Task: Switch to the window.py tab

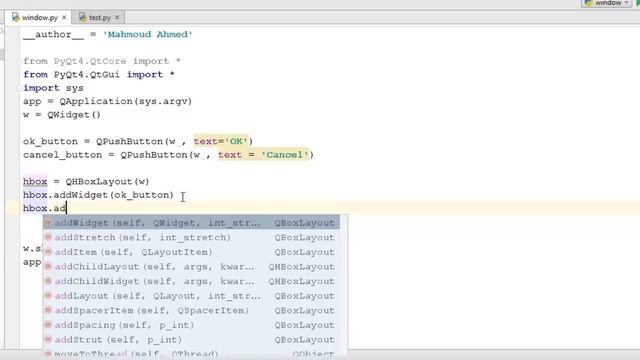Action: pos(40,18)
